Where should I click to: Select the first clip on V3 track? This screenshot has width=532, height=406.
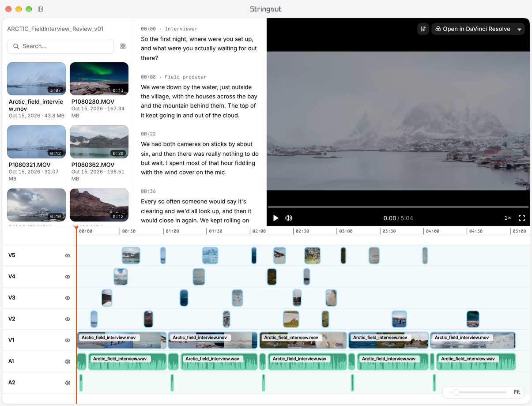107,298
